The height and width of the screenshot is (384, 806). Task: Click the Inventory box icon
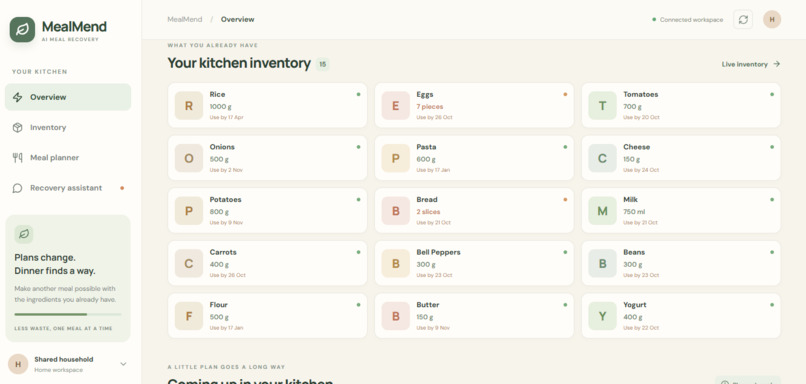(17, 127)
